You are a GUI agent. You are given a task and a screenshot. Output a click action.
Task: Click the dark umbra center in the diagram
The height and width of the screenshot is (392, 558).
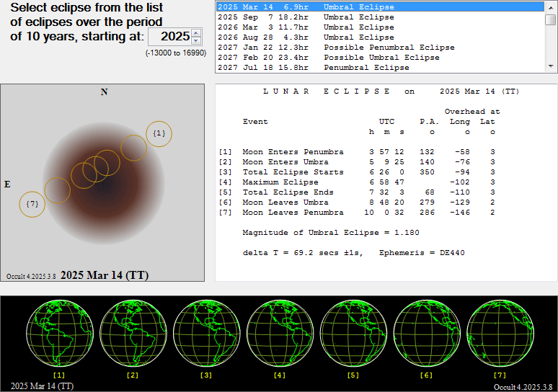[x=103, y=183]
